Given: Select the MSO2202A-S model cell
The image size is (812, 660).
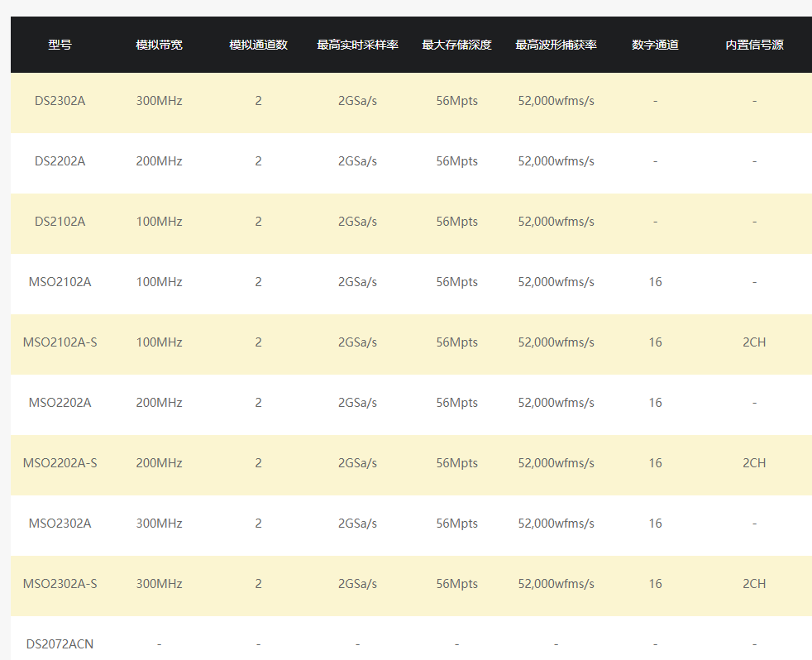Looking at the screenshot, I should [60, 463].
